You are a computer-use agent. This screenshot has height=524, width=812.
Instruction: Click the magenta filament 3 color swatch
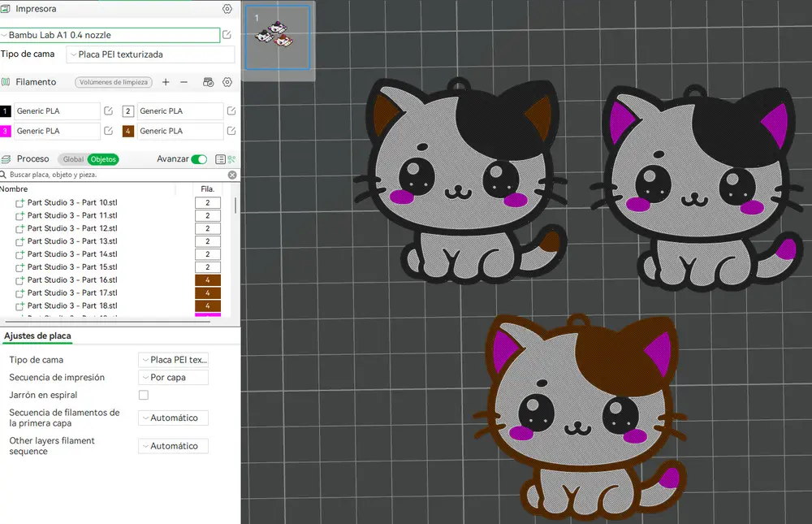tap(5, 131)
